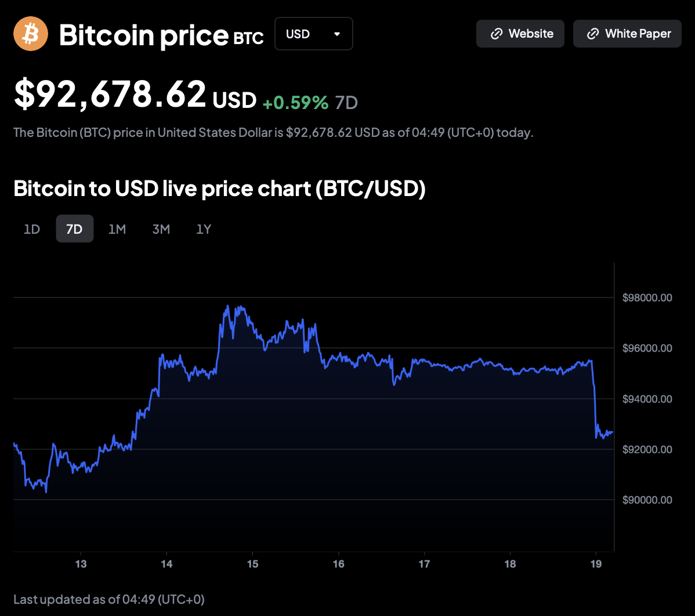Image resolution: width=695 pixels, height=616 pixels.
Task: Click the $90000.00 price axis label
Action: [647, 499]
